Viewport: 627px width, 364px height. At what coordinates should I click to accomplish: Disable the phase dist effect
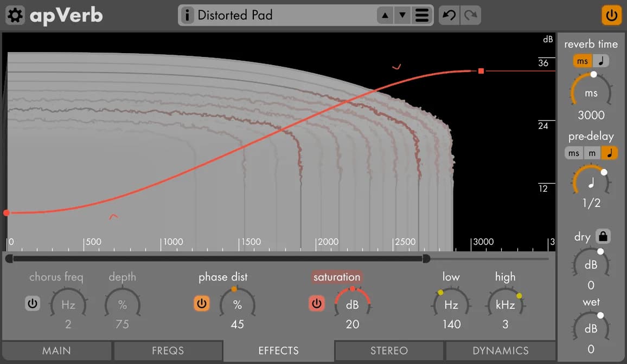[x=202, y=304]
